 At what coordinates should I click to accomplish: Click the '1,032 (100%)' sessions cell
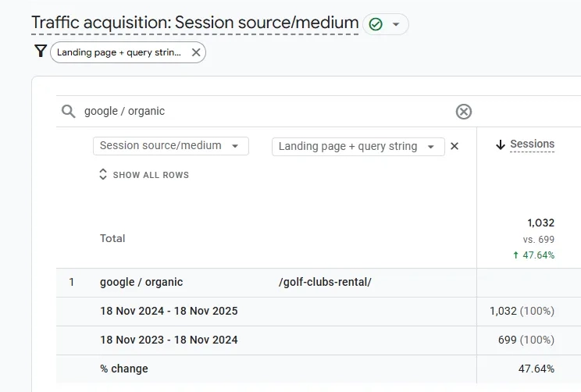pyautogui.click(x=522, y=312)
